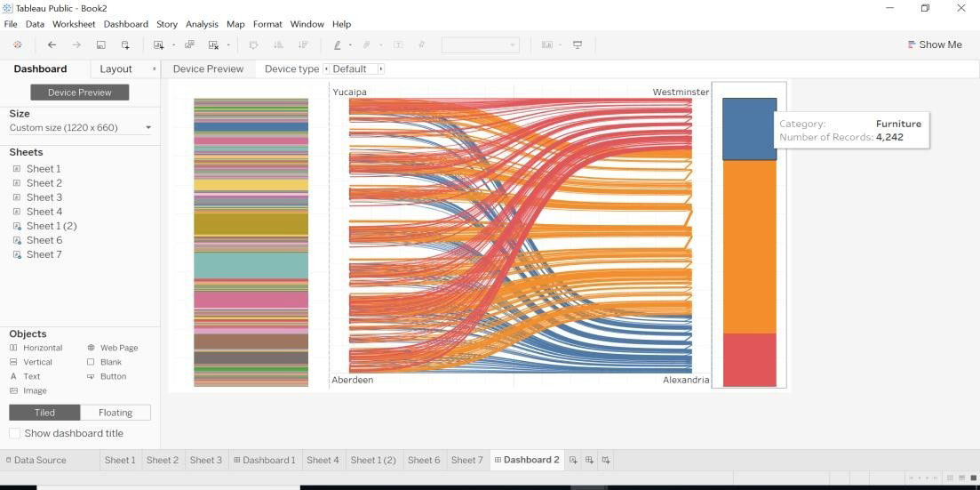Image resolution: width=980 pixels, height=490 pixels.
Task: Pick the Text object
Action: click(x=25, y=377)
